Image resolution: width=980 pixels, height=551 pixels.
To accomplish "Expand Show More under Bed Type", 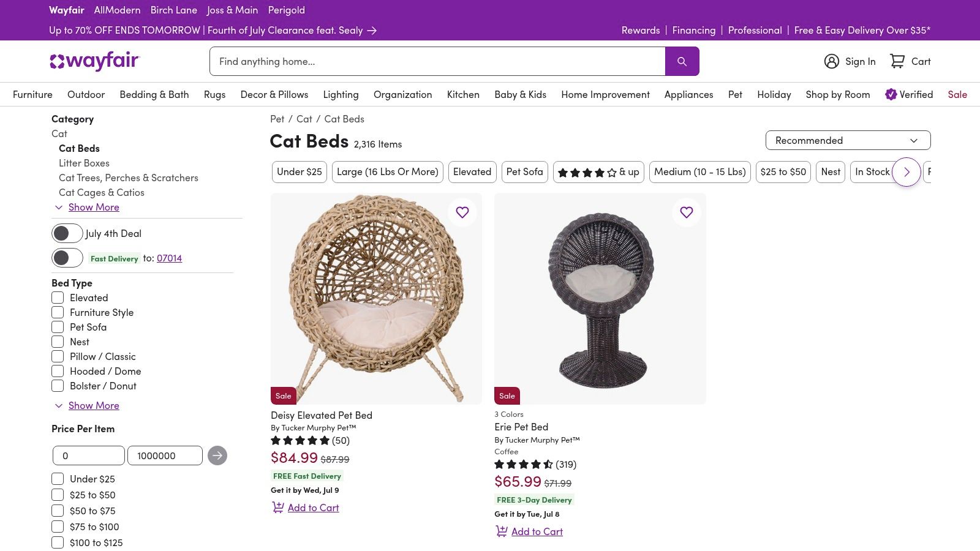I will pos(94,405).
